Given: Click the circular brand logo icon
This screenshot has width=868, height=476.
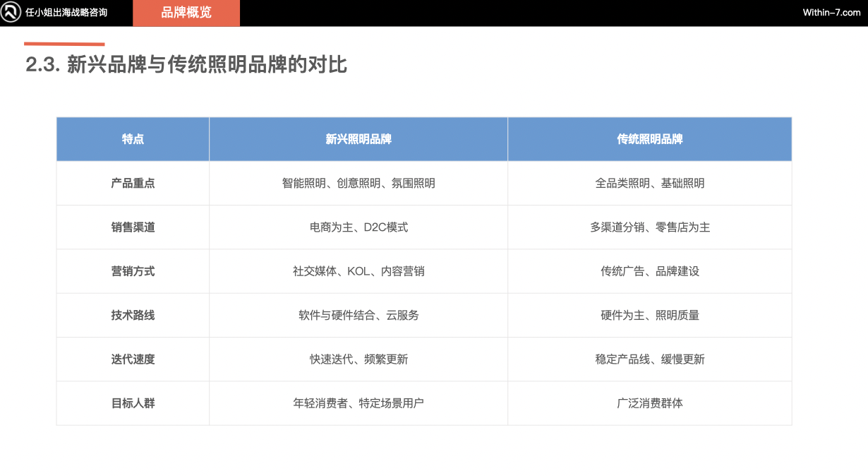Looking at the screenshot, I should pos(10,12).
